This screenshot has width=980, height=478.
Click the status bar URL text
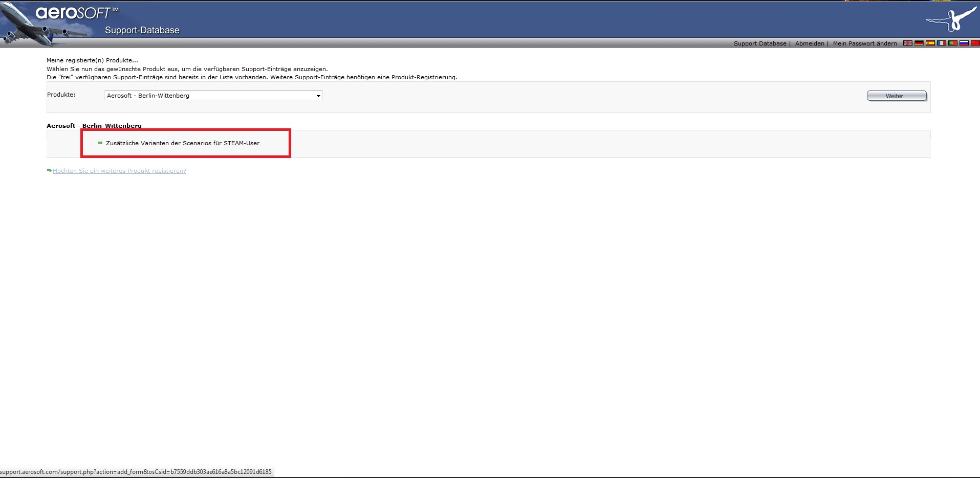point(136,472)
